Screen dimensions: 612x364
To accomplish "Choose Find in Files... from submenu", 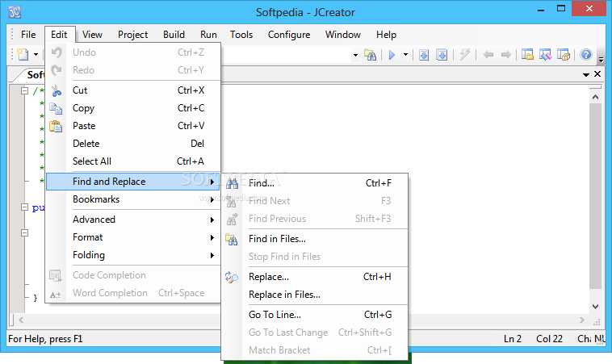I will coord(315,239).
